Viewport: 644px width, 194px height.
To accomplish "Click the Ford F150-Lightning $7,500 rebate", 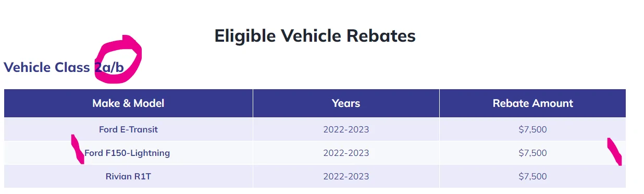I will tap(532, 153).
